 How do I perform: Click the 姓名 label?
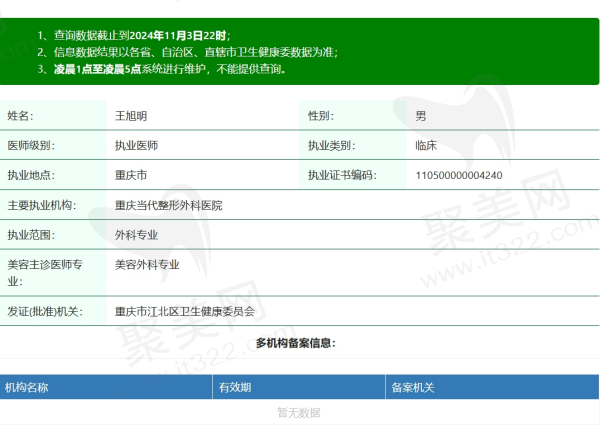click(x=20, y=116)
